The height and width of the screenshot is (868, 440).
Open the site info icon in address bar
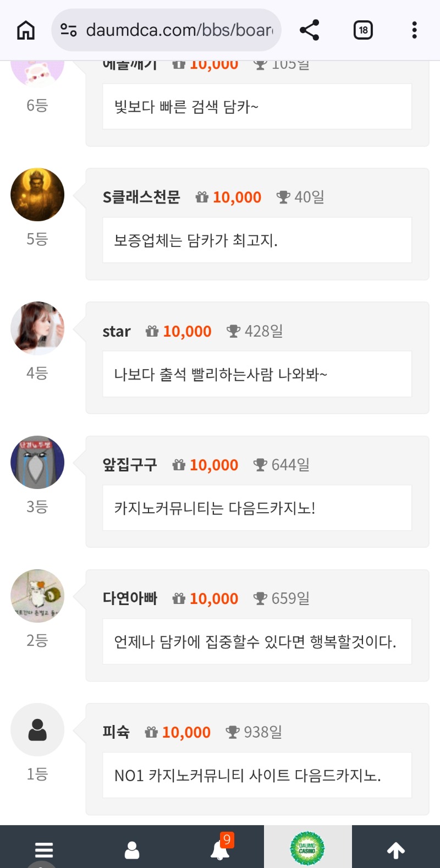coord(69,30)
